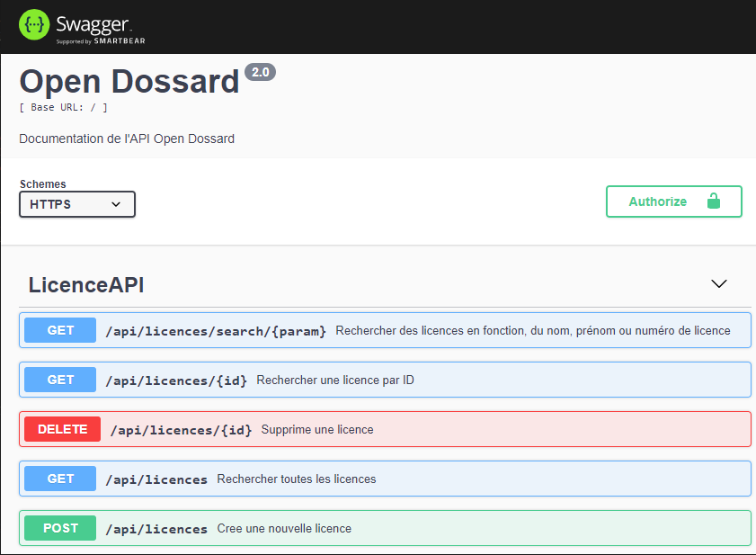The width and height of the screenshot is (756, 555).
Task: Click the lock icon in Authorize button
Action: (714, 201)
